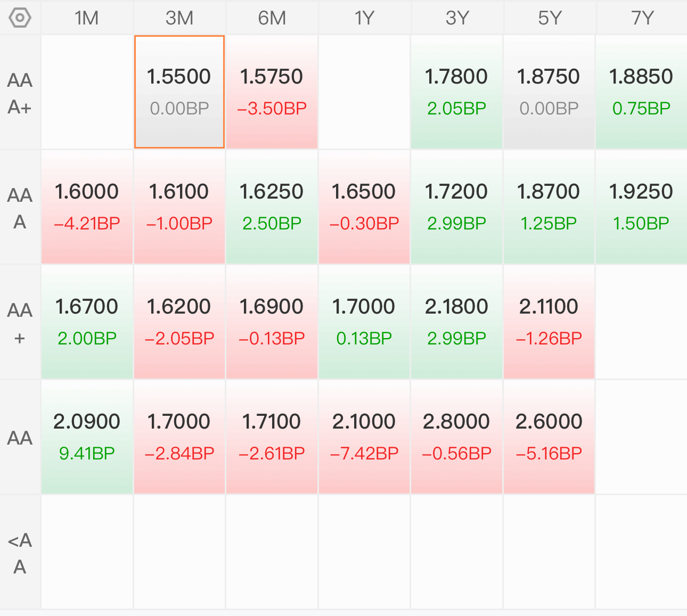
Task: Select the 1.6000 cell with -4.21BP
Action: tap(87, 207)
